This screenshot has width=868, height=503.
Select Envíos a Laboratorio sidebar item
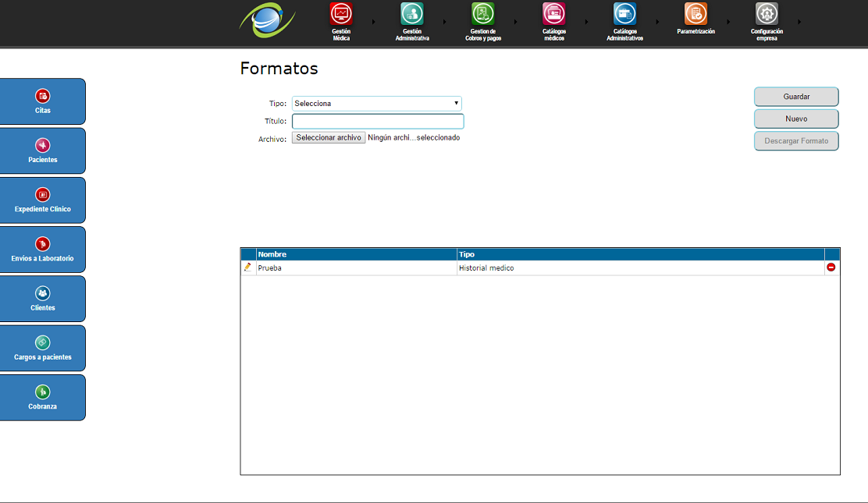click(43, 250)
